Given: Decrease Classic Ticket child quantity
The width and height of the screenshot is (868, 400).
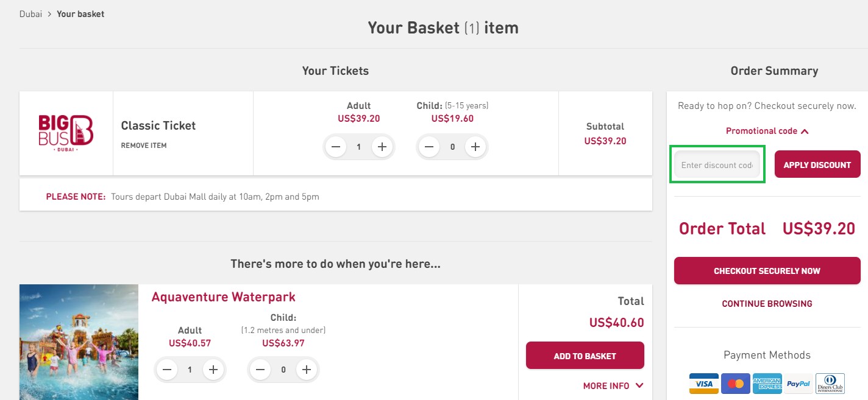Looking at the screenshot, I should click(429, 147).
